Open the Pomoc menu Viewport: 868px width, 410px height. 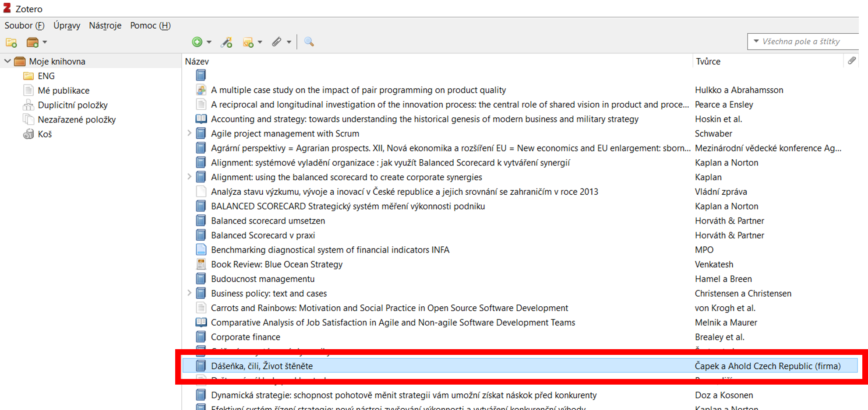coord(150,25)
